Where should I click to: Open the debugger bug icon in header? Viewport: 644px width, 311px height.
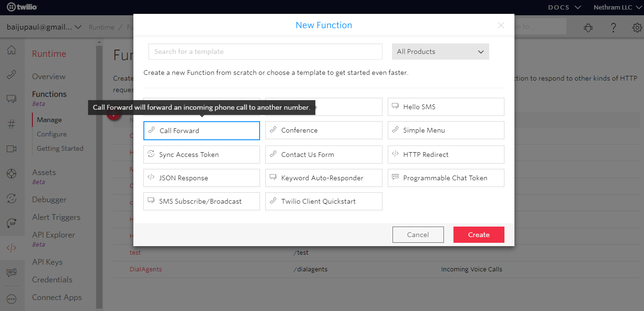(x=589, y=28)
